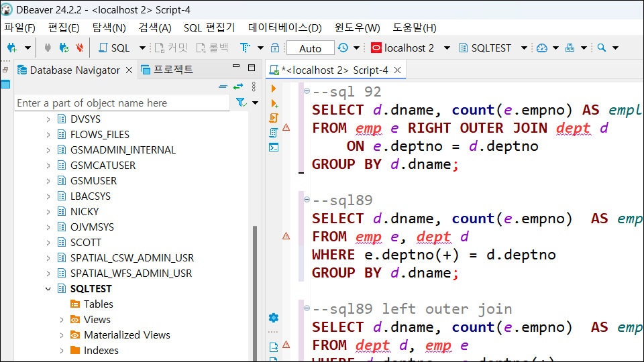
Task: Click the Connect plug icon in toolbar
Action: point(48,48)
